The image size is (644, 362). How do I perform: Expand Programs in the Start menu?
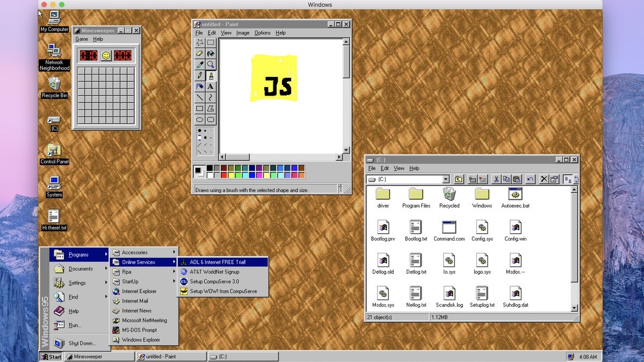79,255
